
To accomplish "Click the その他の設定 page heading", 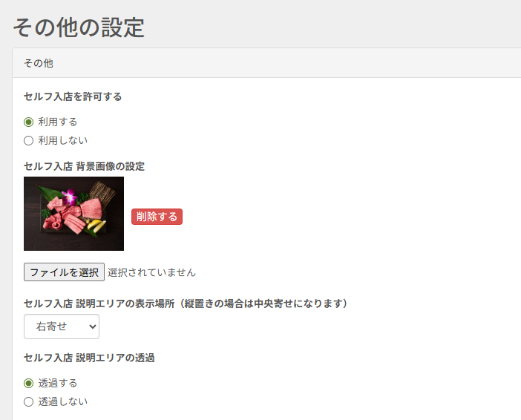I will 79,27.
